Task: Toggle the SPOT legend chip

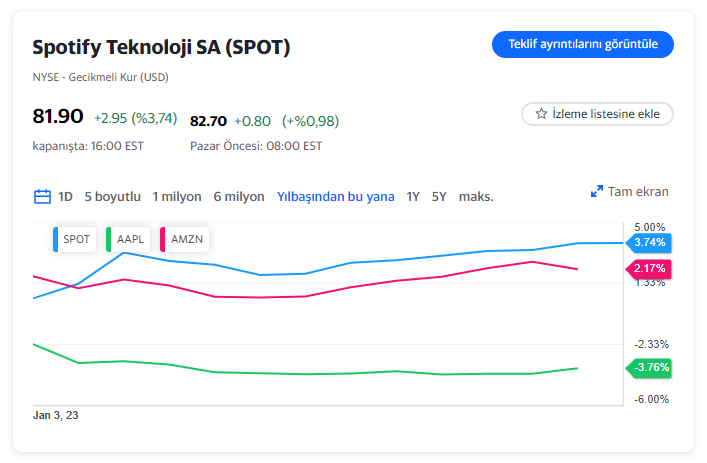Action: pos(74,239)
